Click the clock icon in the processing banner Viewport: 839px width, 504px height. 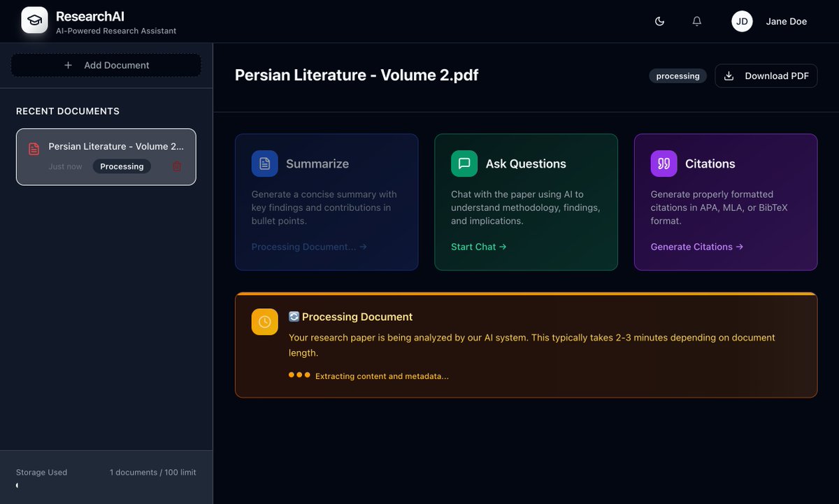tap(264, 322)
